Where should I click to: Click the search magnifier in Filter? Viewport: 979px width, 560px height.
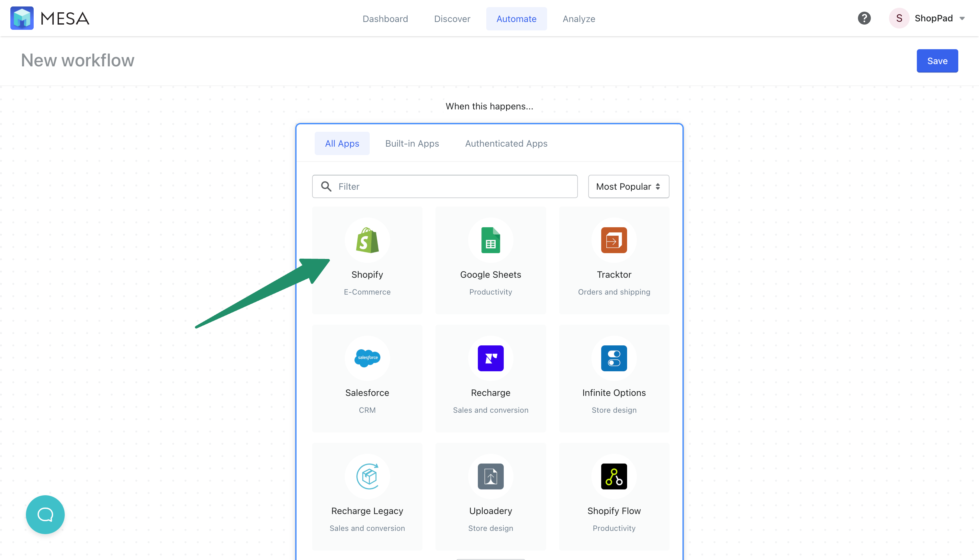[326, 186]
